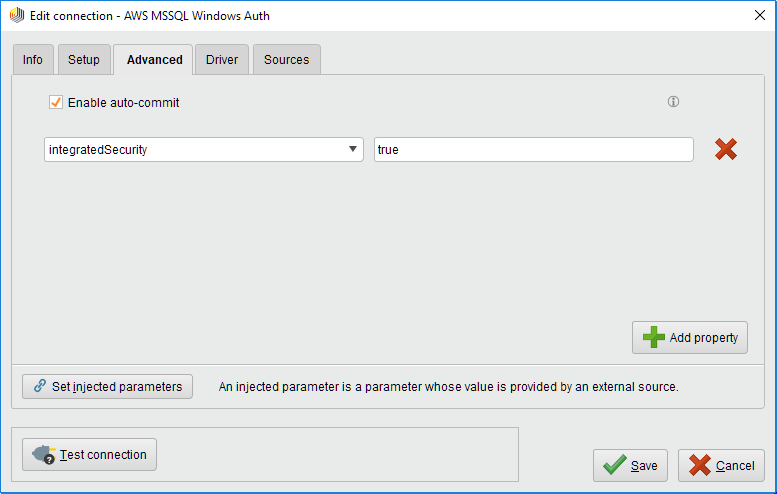Screen dimensions: 777x494
Task: Save the connection settings
Action: (x=630, y=465)
